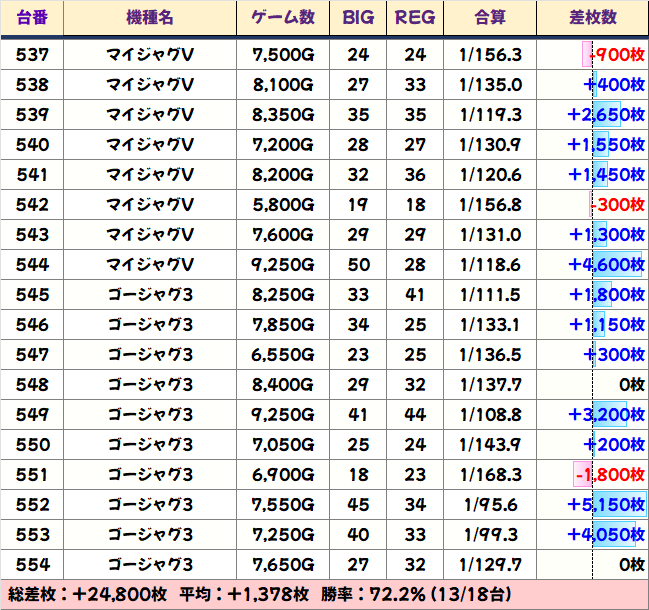
Task: Click the 総差枚 +24,800枚 summary text
Action: pyautogui.click(x=87, y=595)
